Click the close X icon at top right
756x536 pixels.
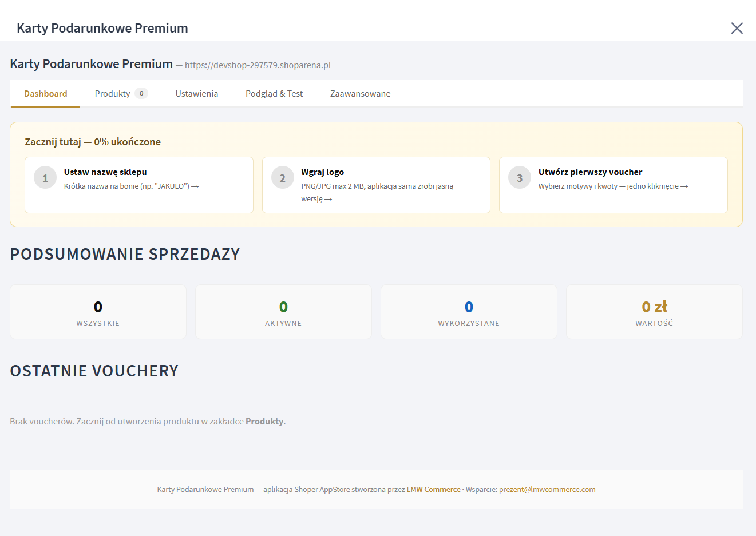(737, 27)
